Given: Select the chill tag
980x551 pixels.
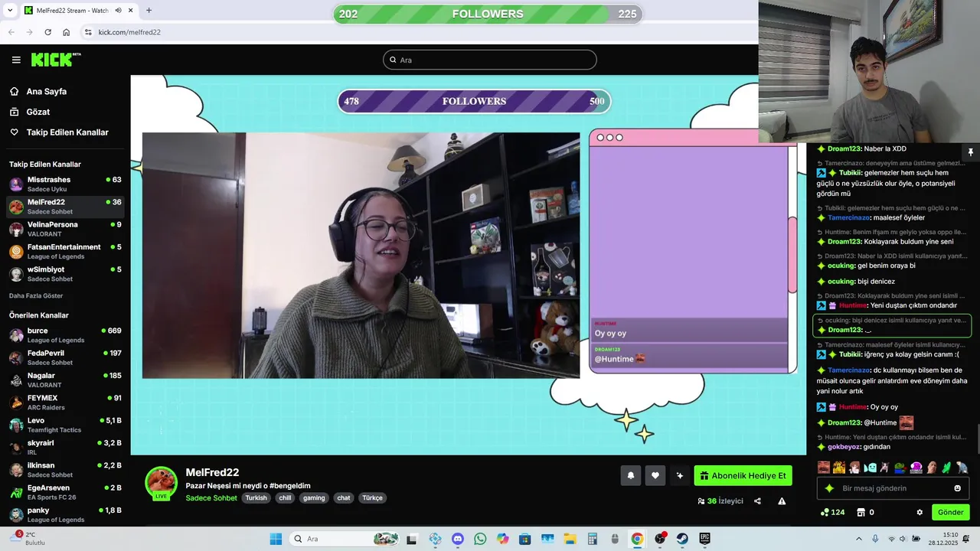Looking at the screenshot, I should 285,498.
